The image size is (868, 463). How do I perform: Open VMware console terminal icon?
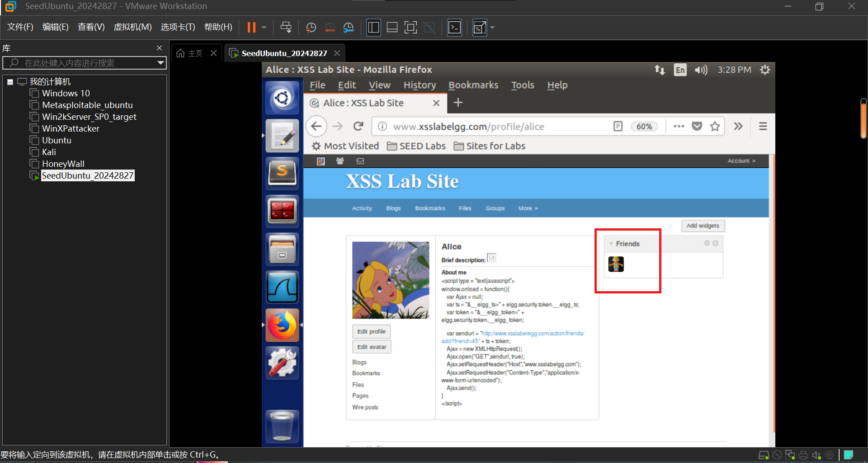coord(454,28)
